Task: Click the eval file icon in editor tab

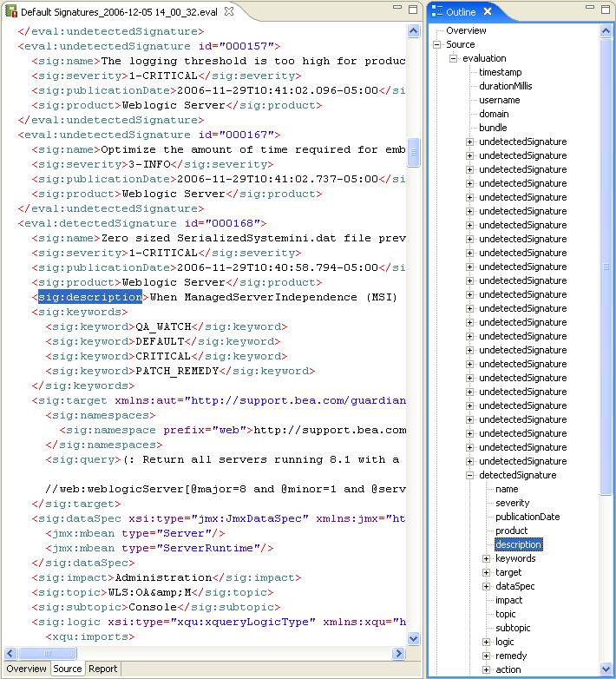Action: click(10, 11)
